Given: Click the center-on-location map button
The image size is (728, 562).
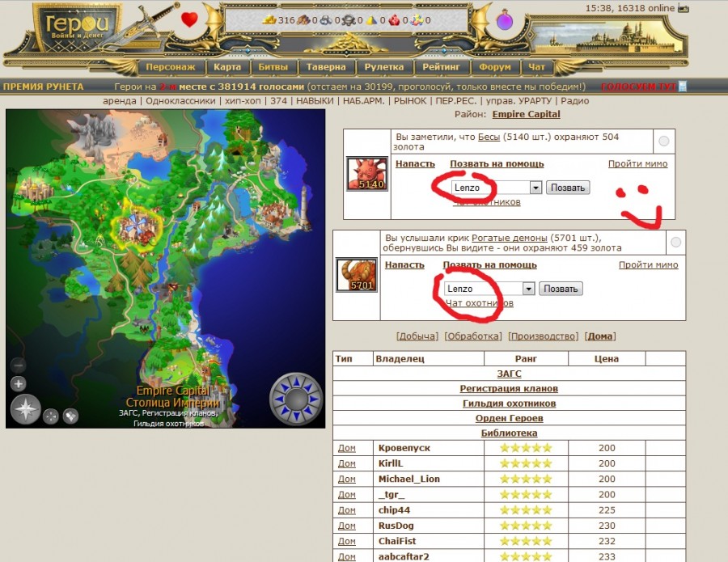Looking at the screenshot, I should [51, 416].
